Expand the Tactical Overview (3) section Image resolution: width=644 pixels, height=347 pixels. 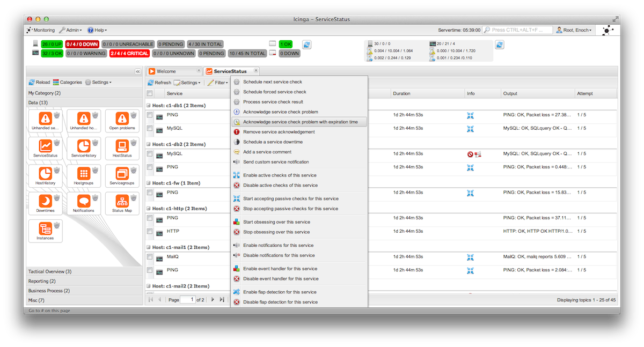point(50,271)
